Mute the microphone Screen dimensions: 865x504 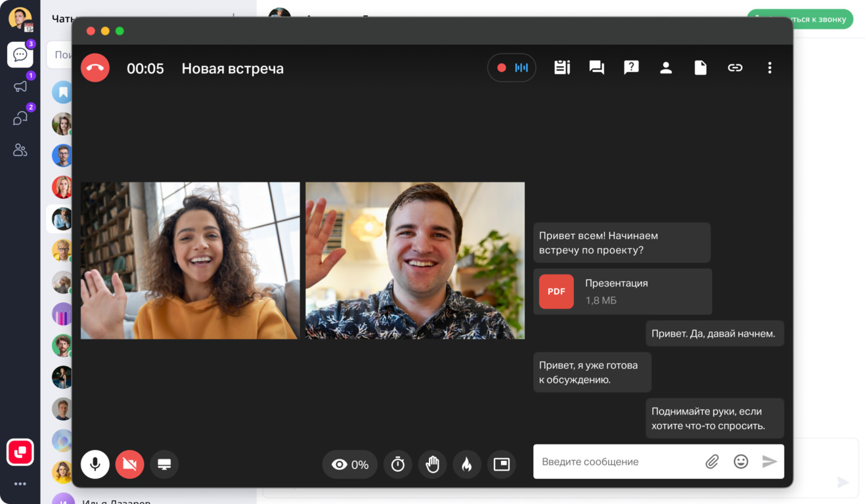[95, 465]
